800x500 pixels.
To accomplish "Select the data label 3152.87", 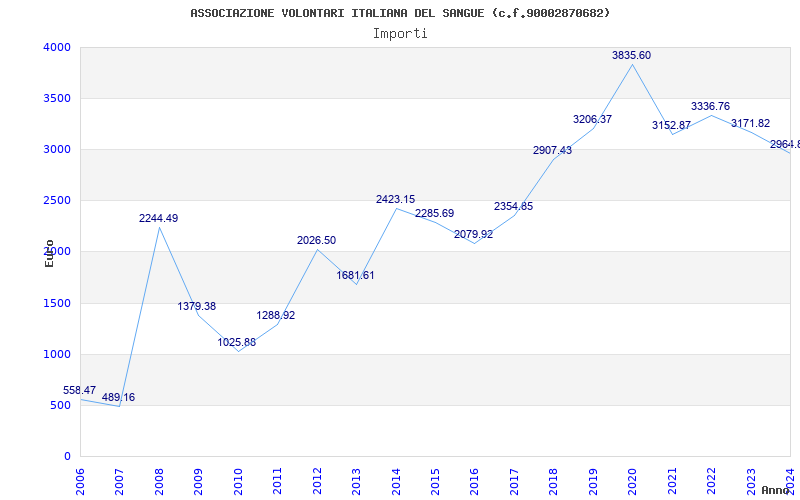I will tap(671, 126).
